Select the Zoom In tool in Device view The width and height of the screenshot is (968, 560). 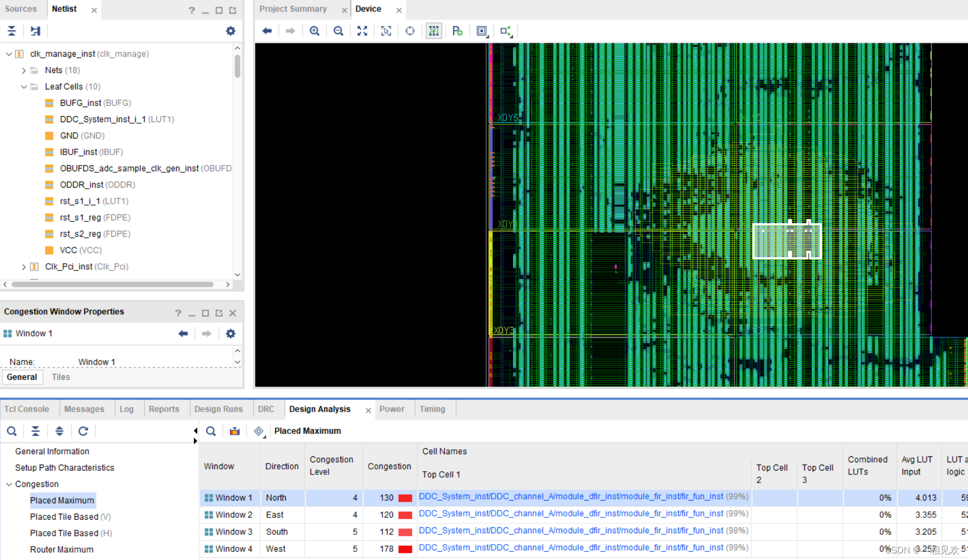[x=314, y=31]
